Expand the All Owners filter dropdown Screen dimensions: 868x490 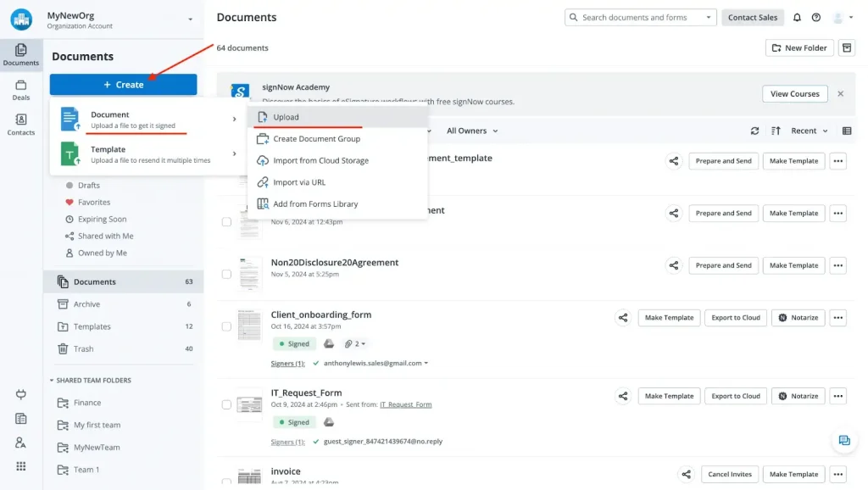point(472,131)
